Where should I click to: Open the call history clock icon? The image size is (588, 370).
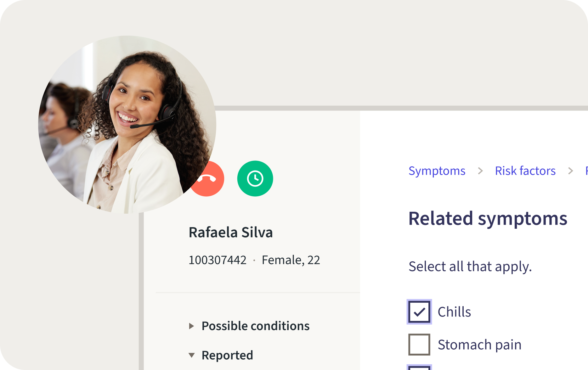[255, 178]
